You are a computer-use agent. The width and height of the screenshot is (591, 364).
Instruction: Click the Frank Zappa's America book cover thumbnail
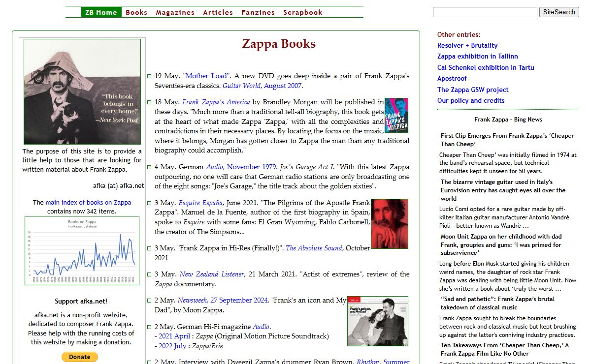[x=396, y=116]
